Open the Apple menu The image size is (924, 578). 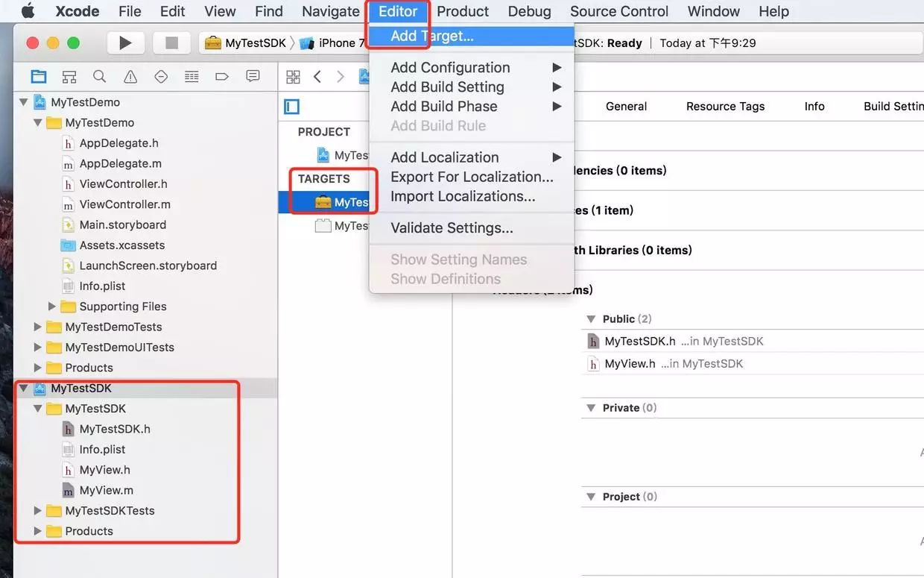click(x=28, y=10)
